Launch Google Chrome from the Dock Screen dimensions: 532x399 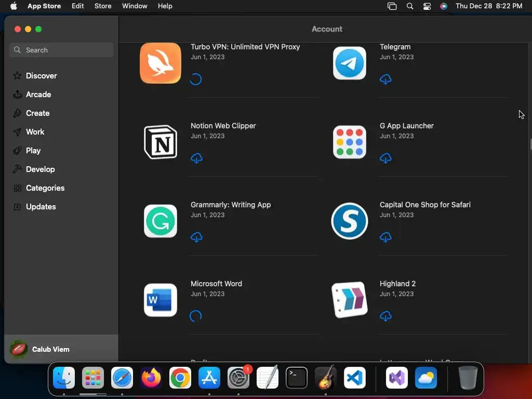tap(180, 378)
